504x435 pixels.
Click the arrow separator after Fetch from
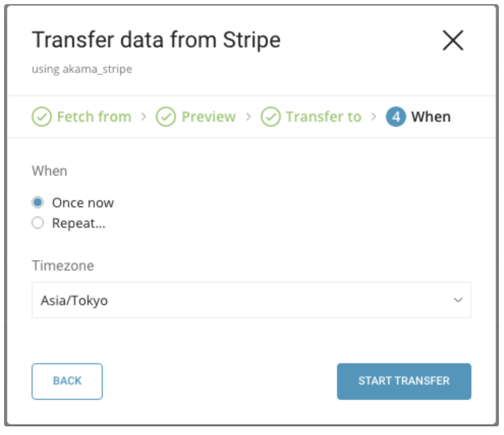[144, 117]
